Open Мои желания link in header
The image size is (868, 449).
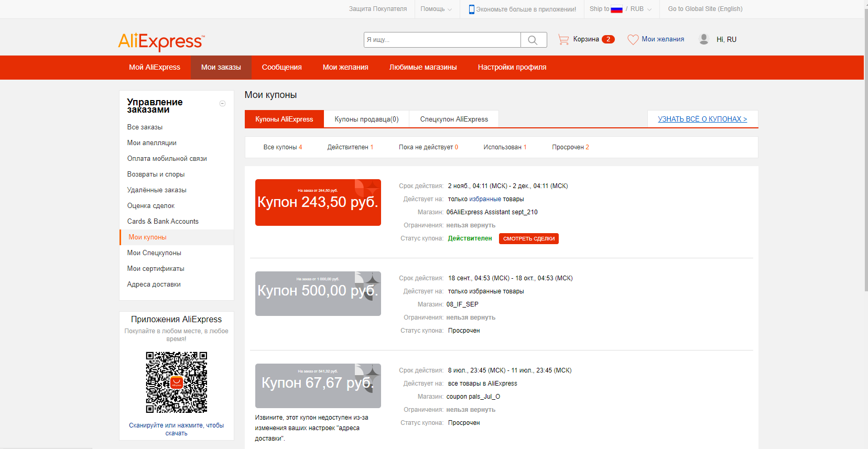click(663, 39)
